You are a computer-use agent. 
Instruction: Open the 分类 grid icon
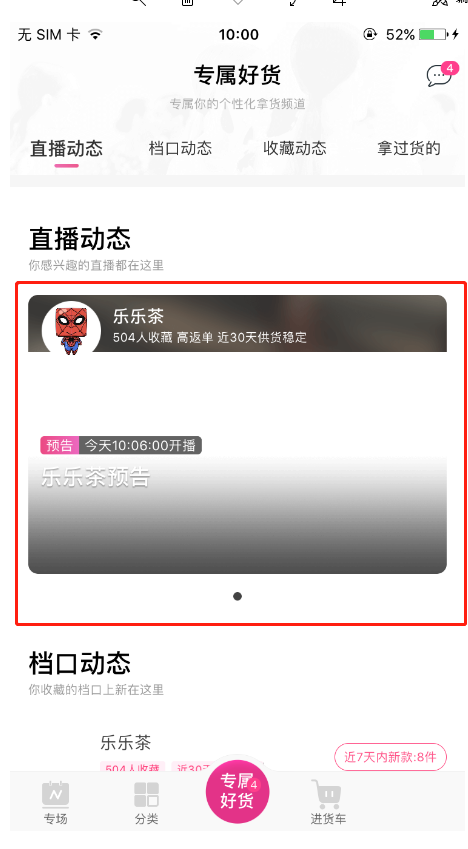[146, 794]
